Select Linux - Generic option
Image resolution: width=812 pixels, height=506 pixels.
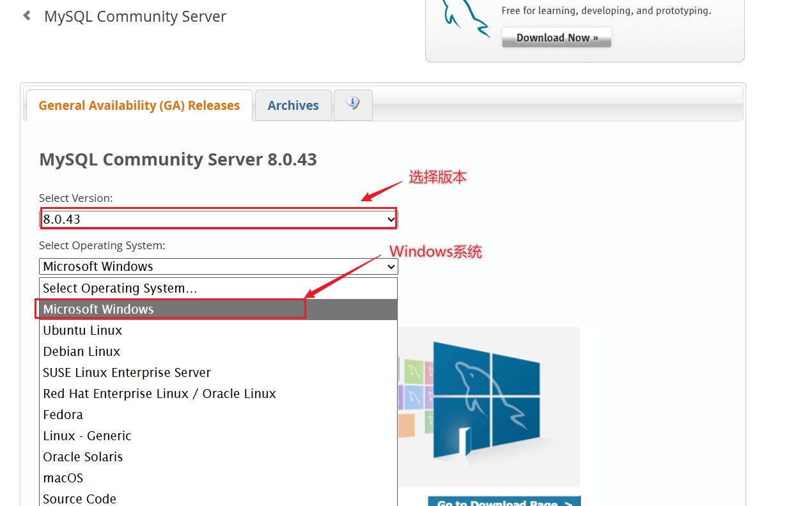(x=219, y=436)
